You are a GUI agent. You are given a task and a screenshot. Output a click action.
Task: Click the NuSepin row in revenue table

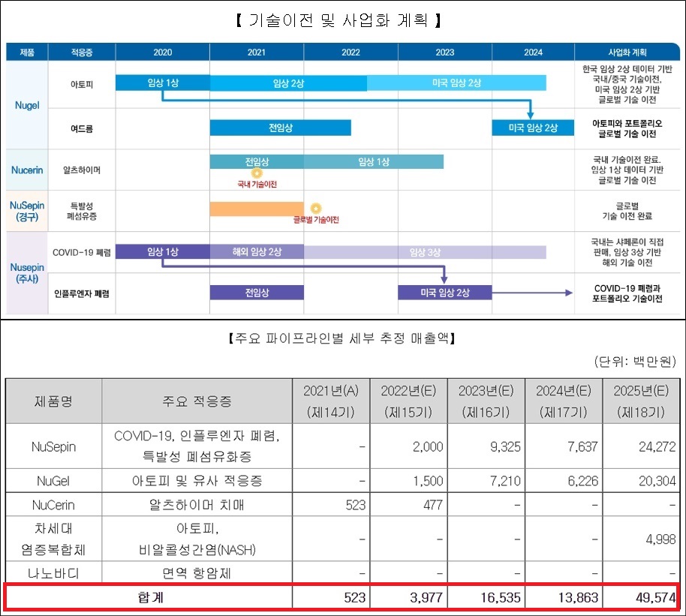342,446
